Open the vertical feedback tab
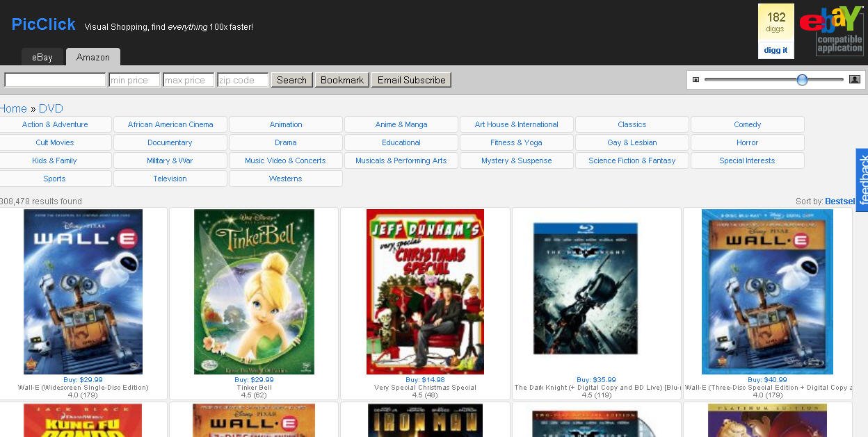 [x=862, y=180]
